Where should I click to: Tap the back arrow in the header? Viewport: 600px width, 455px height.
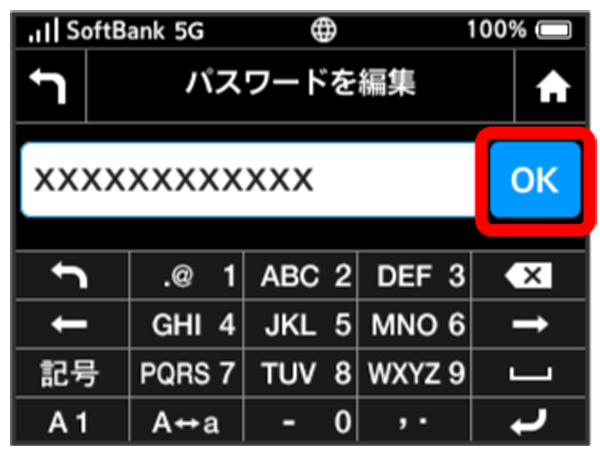coord(50,88)
